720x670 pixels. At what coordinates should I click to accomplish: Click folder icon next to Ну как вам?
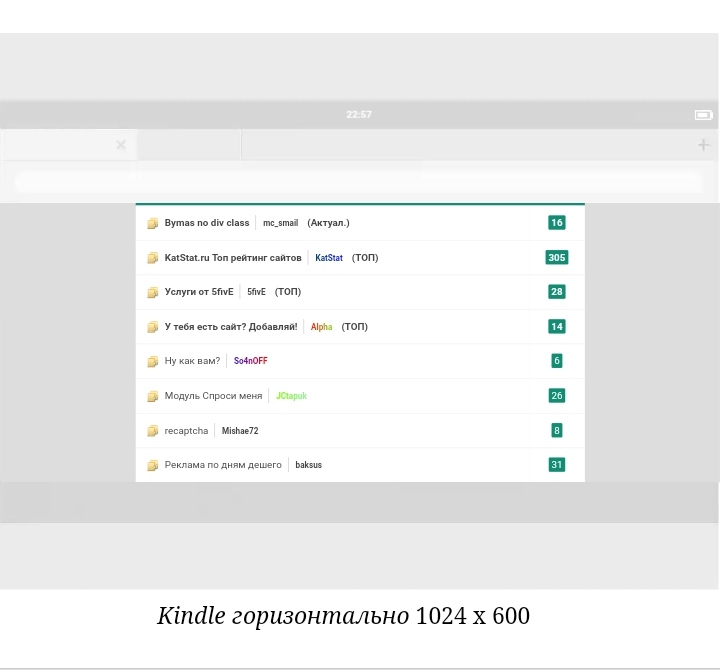(153, 361)
